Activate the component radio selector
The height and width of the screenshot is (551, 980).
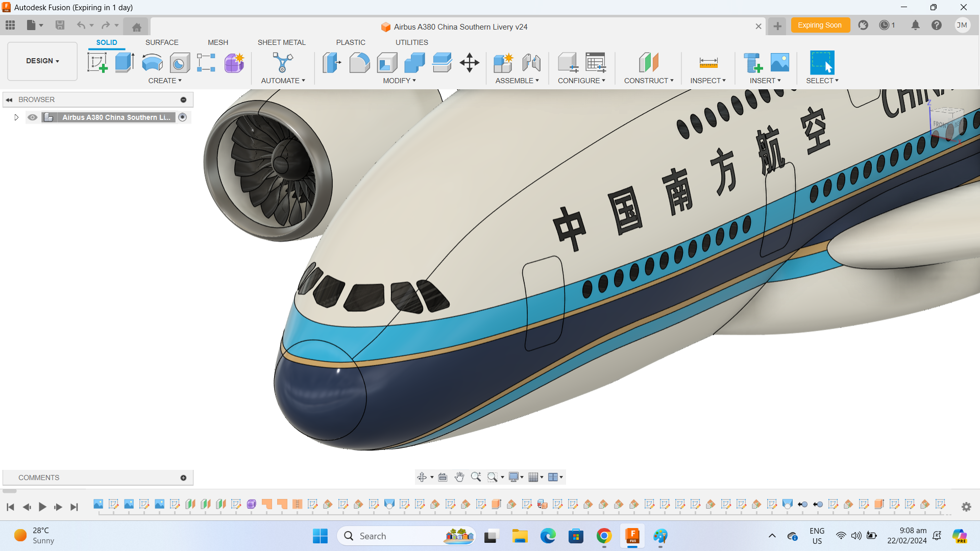coord(183,117)
